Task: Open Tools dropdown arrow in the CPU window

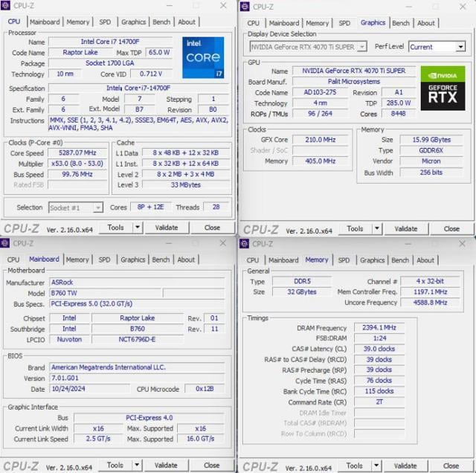Action: point(138,228)
